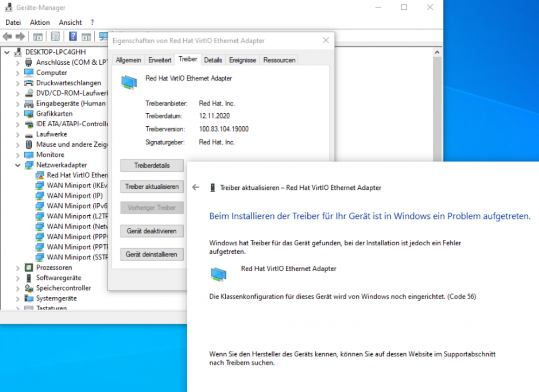Image resolution: width=539 pixels, height=392 pixels.
Task: Select the WAN Miniport (IKEv2) entry
Action: (x=77, y=185)
